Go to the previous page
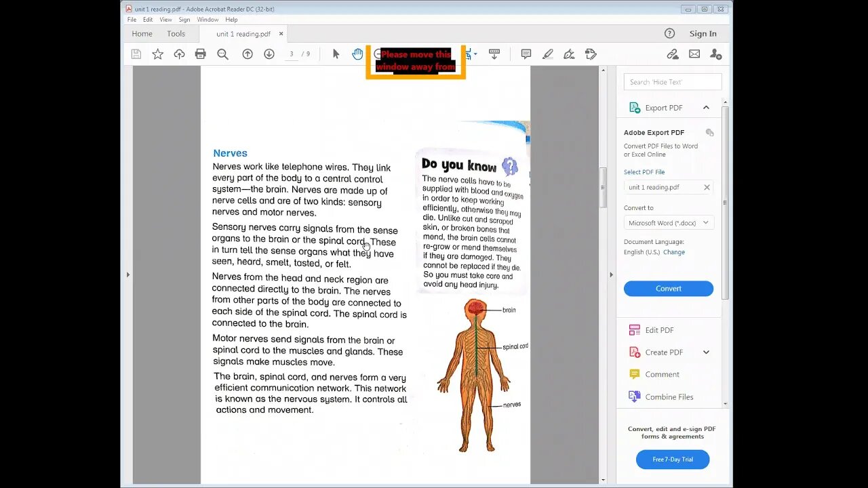The height and width of the screenshot is (488, 868). tap(248, 54)
